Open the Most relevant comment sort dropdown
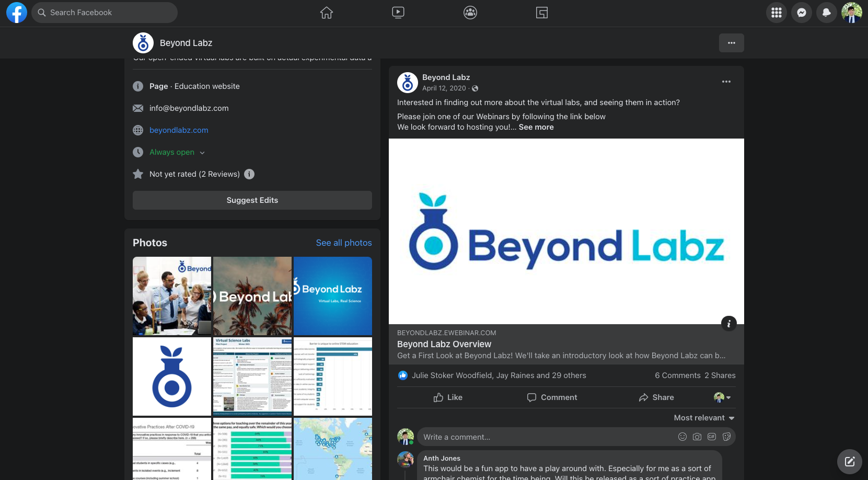 coord(704,418)
